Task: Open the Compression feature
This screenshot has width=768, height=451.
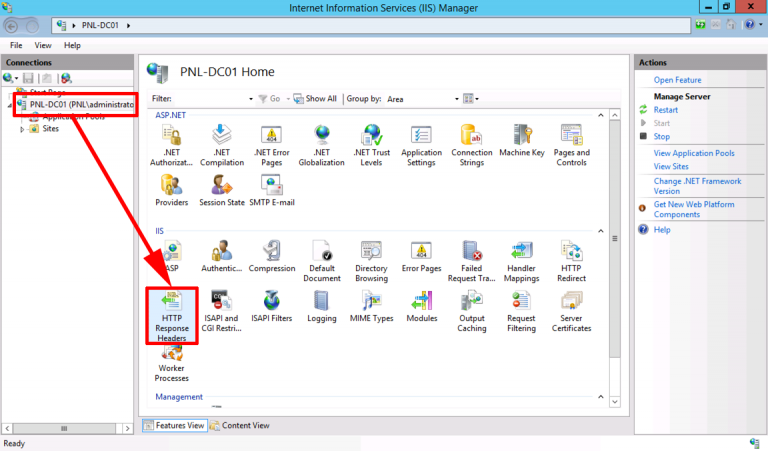Action: click(272, 256)
